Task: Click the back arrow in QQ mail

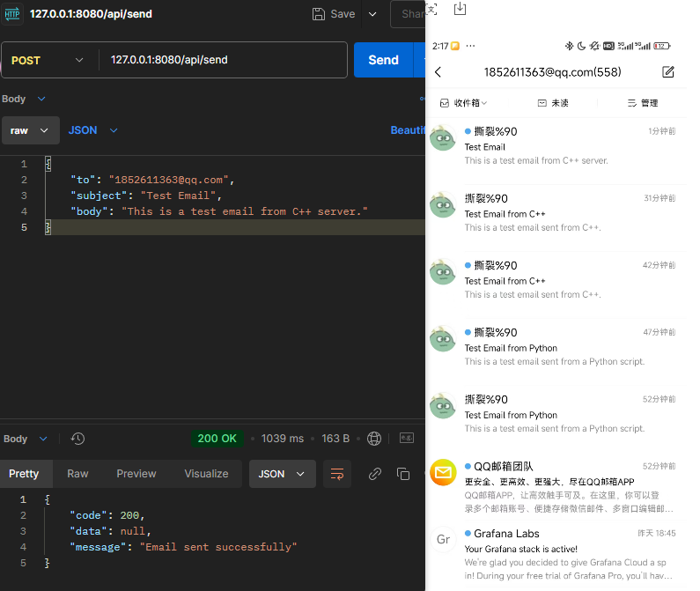Action: pos(438,72)
